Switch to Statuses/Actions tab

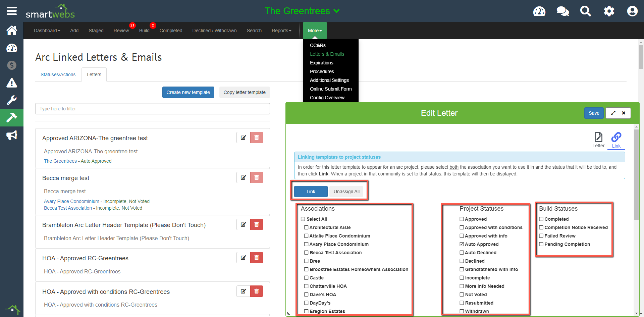pos(58,74)
